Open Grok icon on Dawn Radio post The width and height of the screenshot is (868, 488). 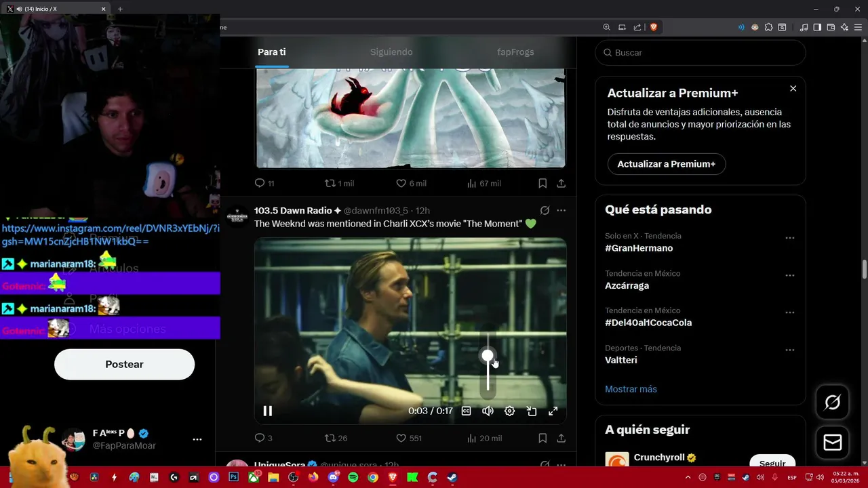coord(545,210)
